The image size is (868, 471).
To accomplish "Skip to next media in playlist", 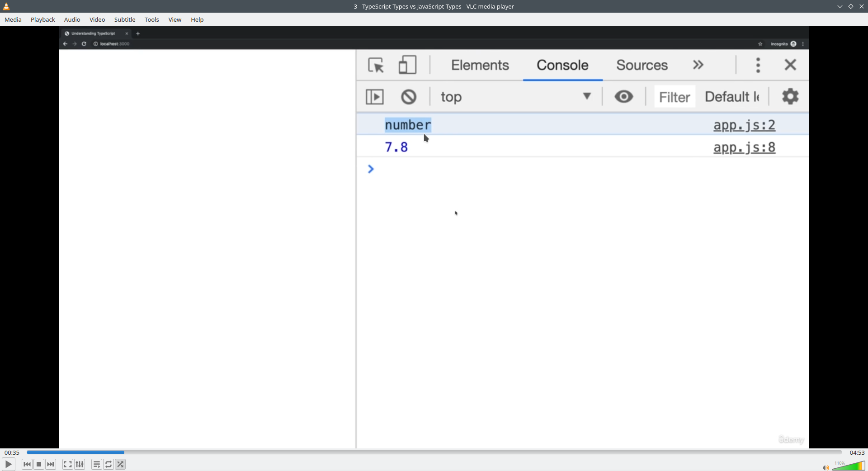I will pyautogui.click(x=51, y=464).
